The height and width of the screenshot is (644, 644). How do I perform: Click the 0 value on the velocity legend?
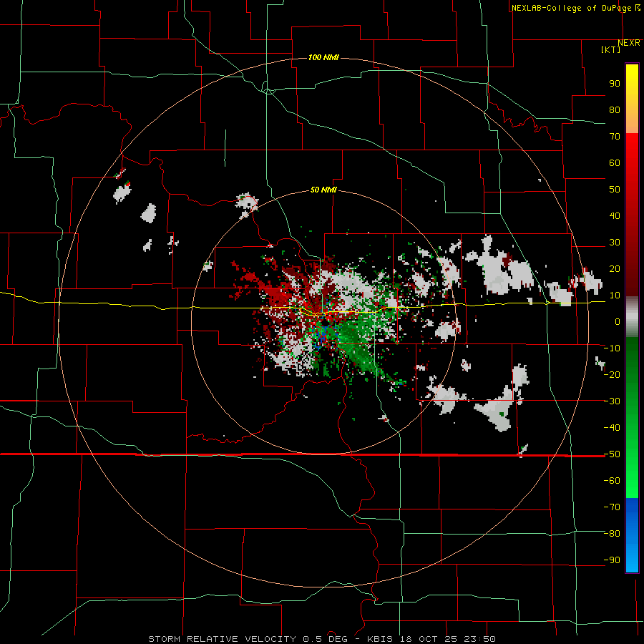(x=618, y=321)
